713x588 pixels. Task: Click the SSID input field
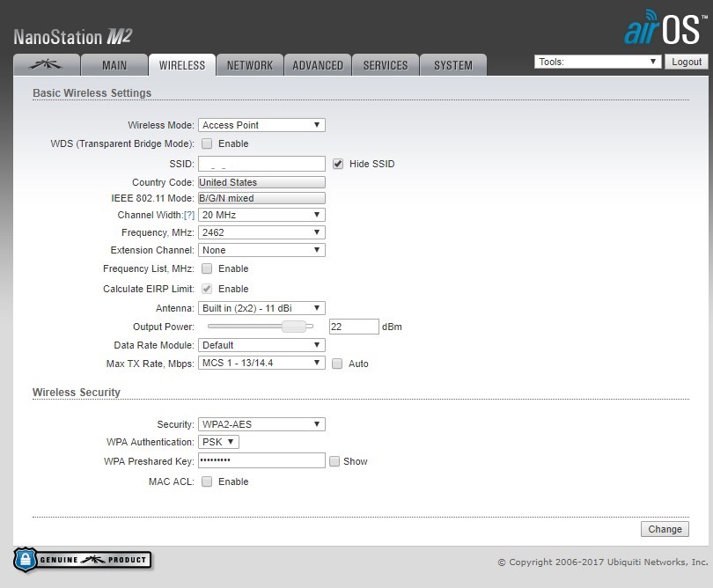click(261, 164)
